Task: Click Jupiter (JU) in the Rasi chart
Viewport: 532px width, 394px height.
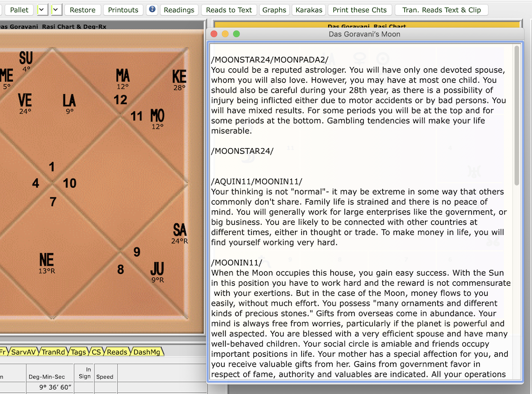Action: tap(157, 269)
